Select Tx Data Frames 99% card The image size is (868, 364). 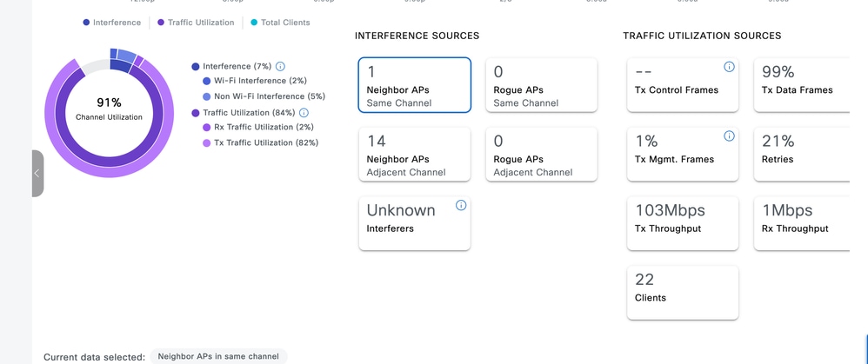coord(802,85)
